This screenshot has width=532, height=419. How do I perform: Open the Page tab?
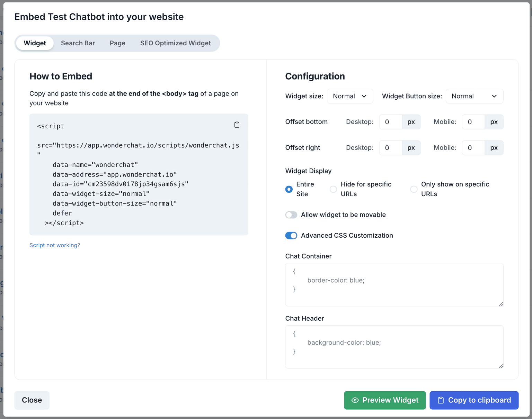pyautogui.click(x=117, y=43)
